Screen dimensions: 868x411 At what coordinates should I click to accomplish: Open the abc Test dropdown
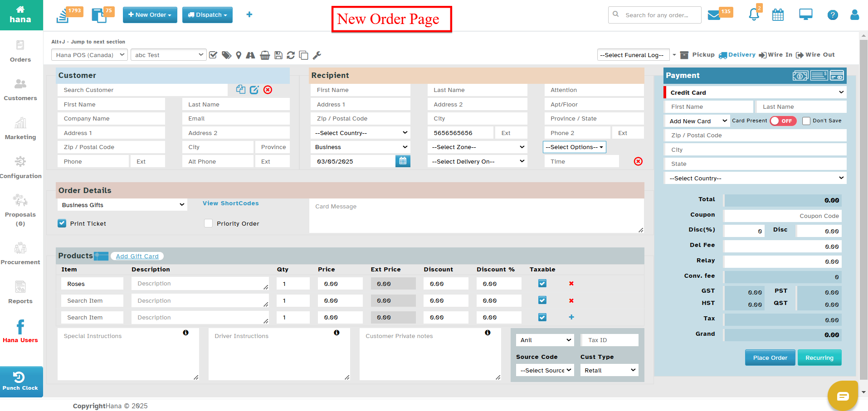click(x=169, y=55)
